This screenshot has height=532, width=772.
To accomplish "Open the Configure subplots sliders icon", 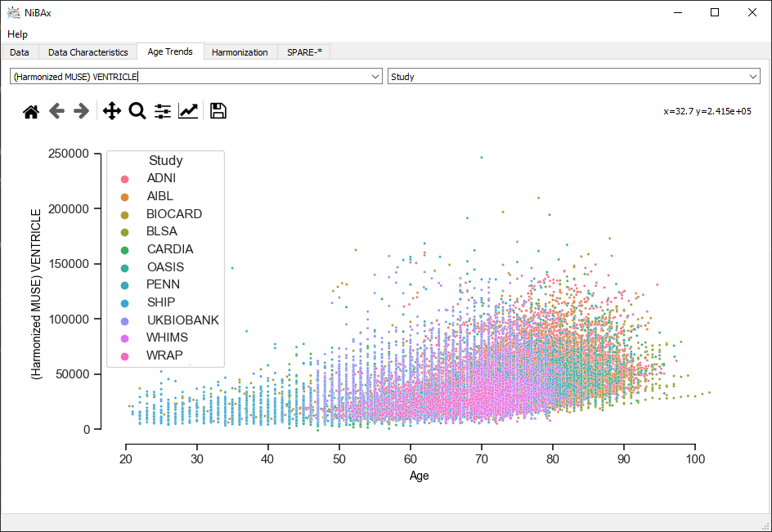I will [x=163, y=111].
